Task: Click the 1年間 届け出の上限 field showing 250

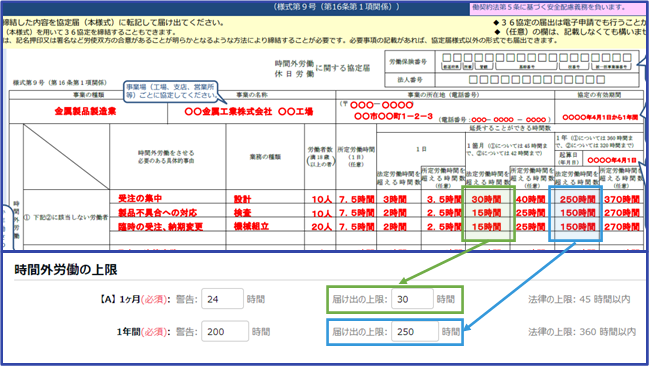Action: click(x=415, y=331)
